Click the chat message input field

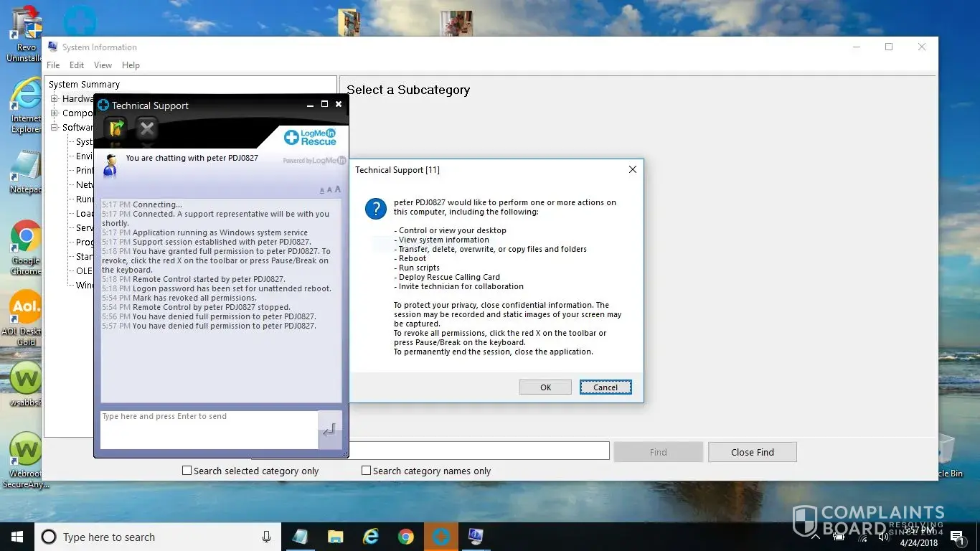click(x=208, y=429)
